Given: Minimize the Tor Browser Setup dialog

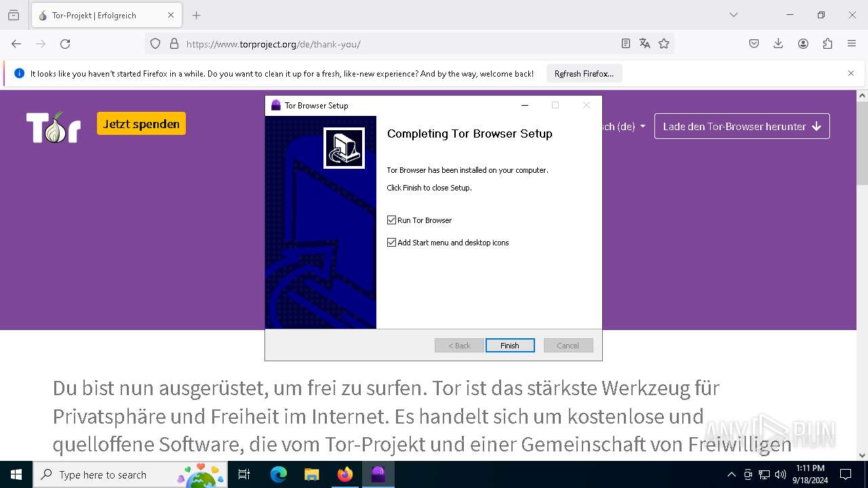Looking at the screenshot, I should point(524,106).
